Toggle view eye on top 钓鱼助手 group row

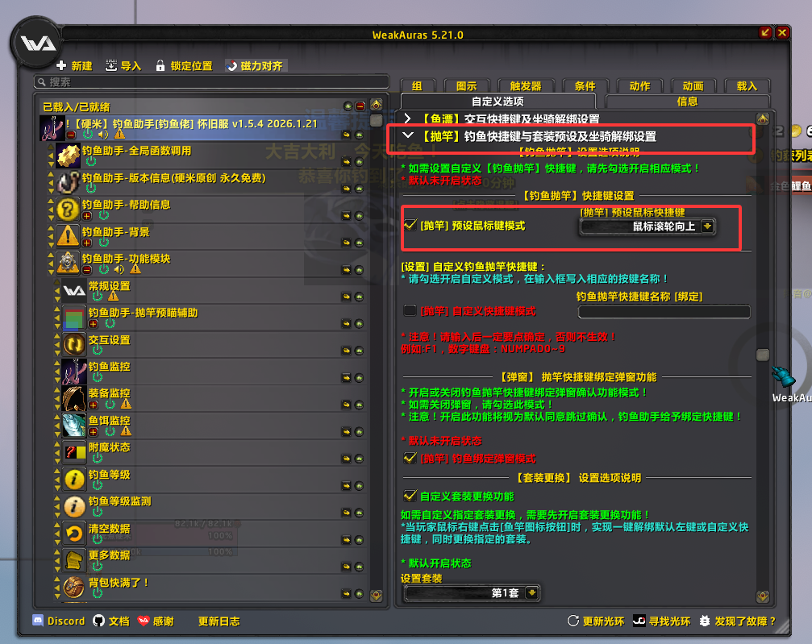tap(360, 135)
